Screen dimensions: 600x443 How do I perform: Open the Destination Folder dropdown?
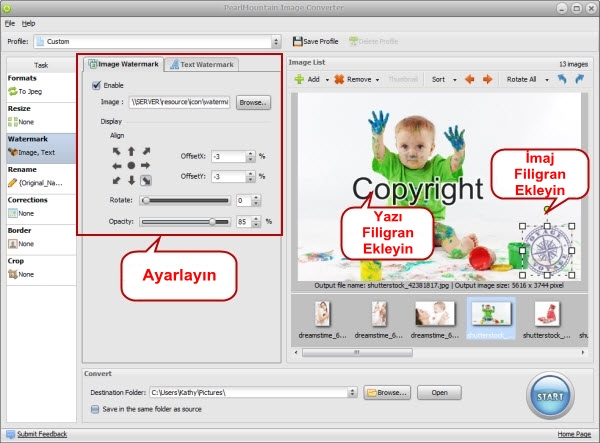355,392
